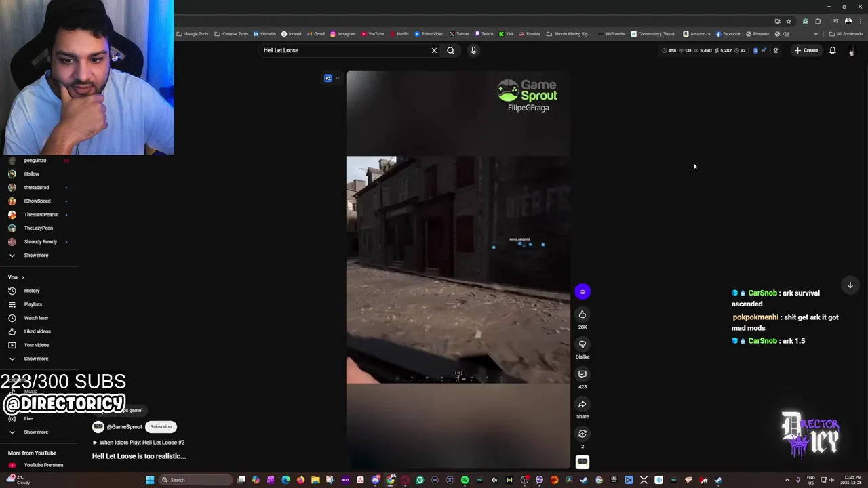The height and width of the screenshot is (488, 868).
Task: Open the Bitcoin Mining Rig bookmark folder
Action: click(x=568, y=34)
